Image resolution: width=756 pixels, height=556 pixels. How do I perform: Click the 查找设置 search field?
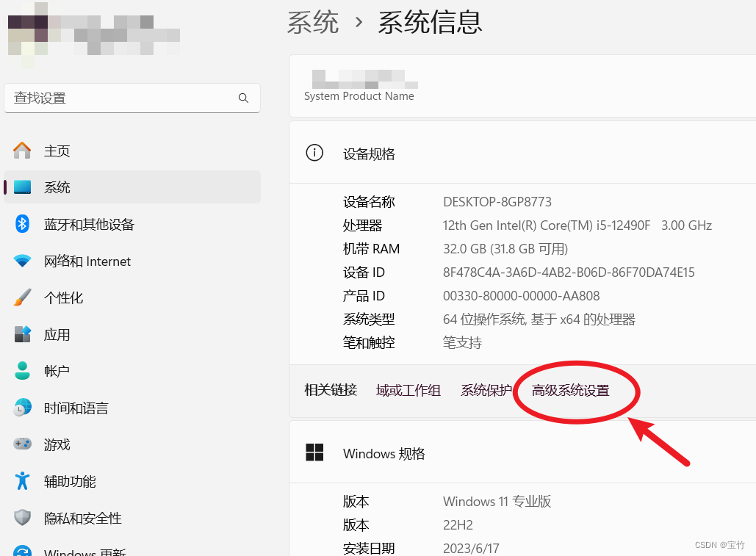pos(132,98)
